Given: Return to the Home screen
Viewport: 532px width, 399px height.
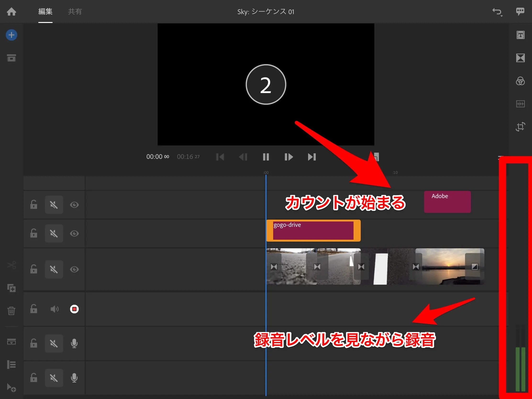Looking at the screenshot, I should pos(11,11).
